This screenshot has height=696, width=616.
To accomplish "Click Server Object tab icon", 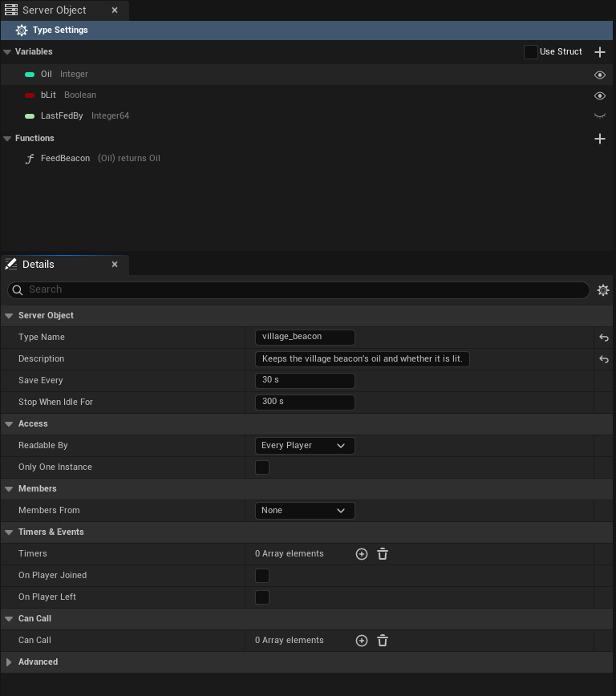I will [11, 10].
